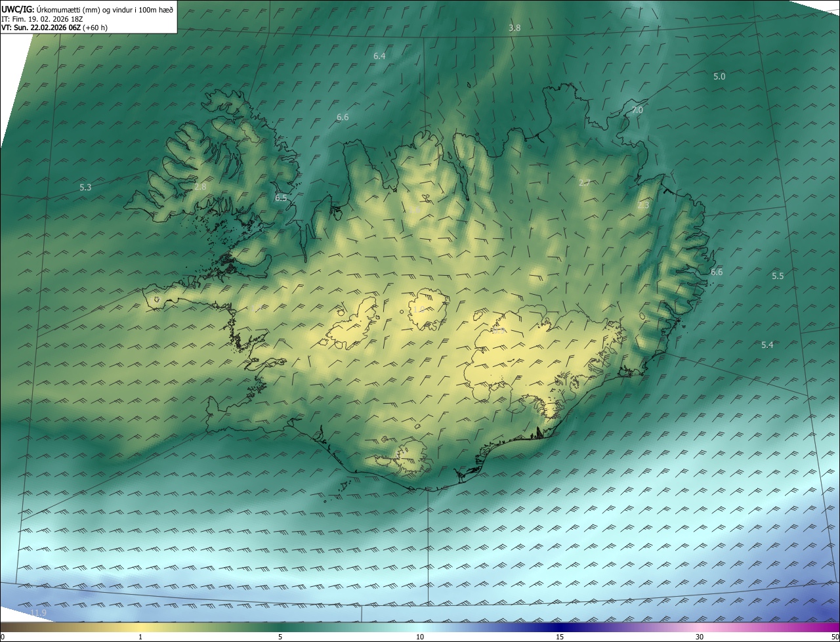840x642 pixels.
Task: Click the legend tick labeled 50
Action: pos(835,637)
